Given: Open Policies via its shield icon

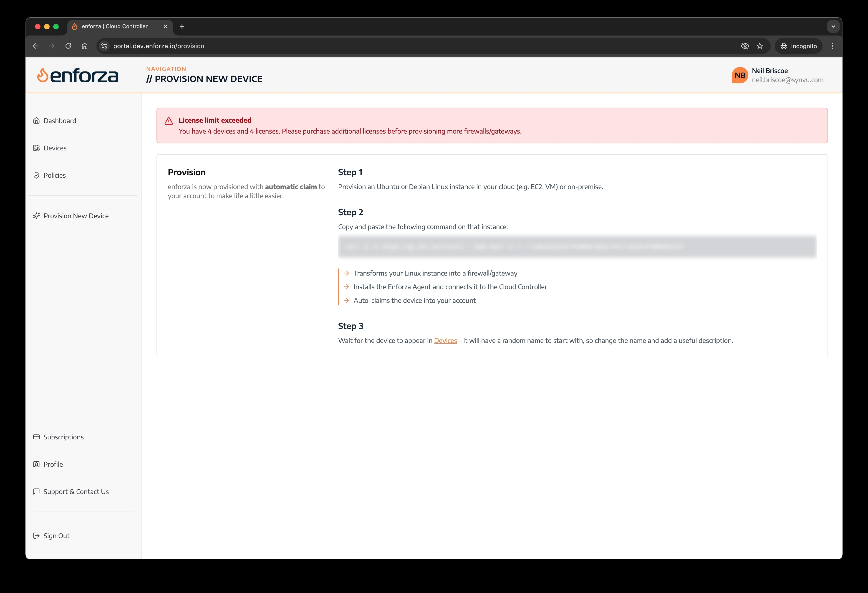Looking at the screenshot, I should (36, 175).
